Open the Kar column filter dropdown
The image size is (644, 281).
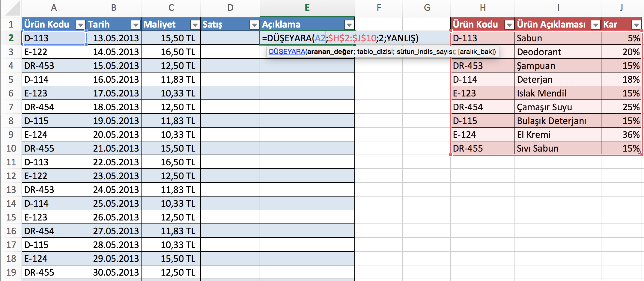(x=636, y=25)
